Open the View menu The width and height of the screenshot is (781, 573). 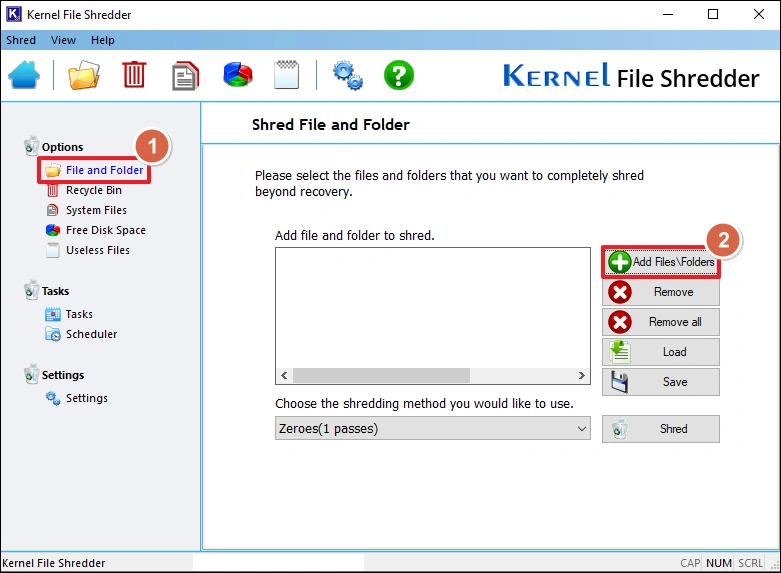point(63,41)
